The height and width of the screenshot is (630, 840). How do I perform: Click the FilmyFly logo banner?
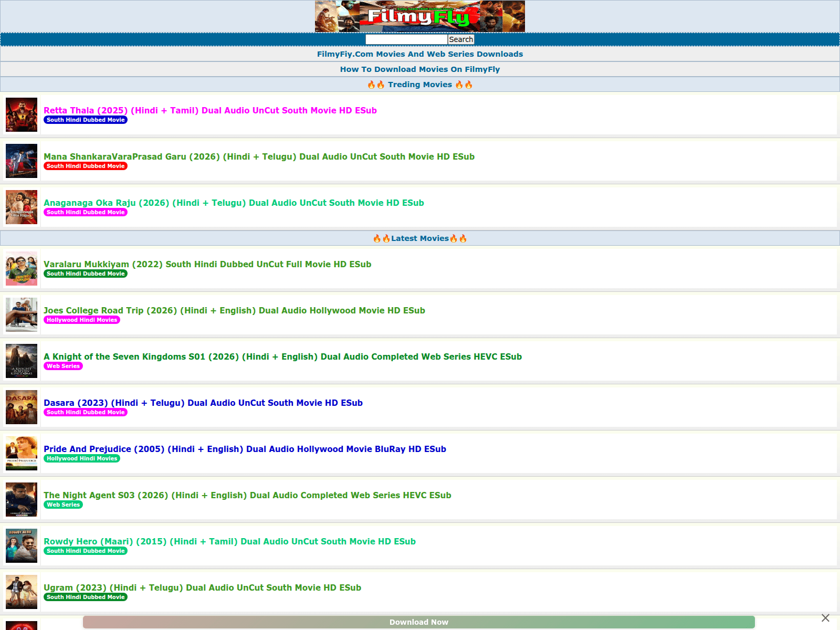[x=419, y=16]
